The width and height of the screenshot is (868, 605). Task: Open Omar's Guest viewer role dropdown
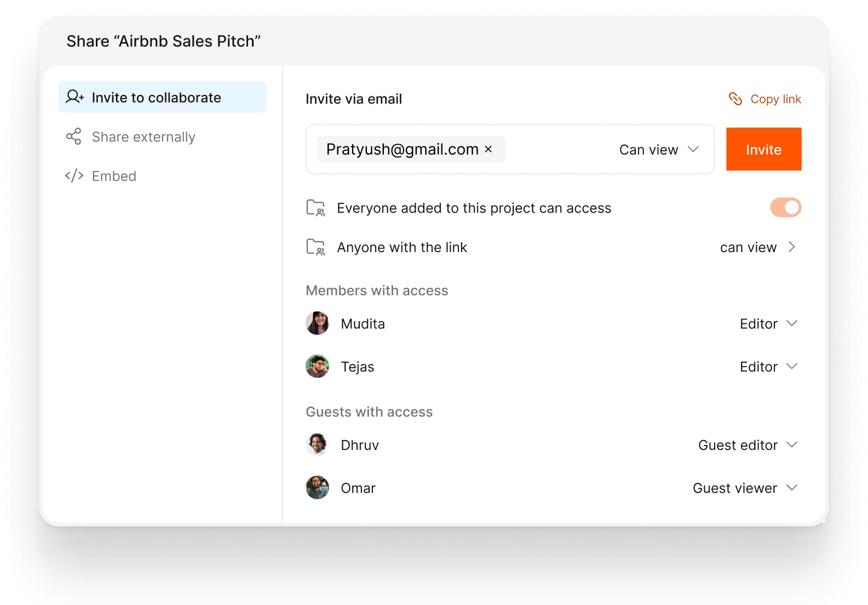click(x=745, y=488)
